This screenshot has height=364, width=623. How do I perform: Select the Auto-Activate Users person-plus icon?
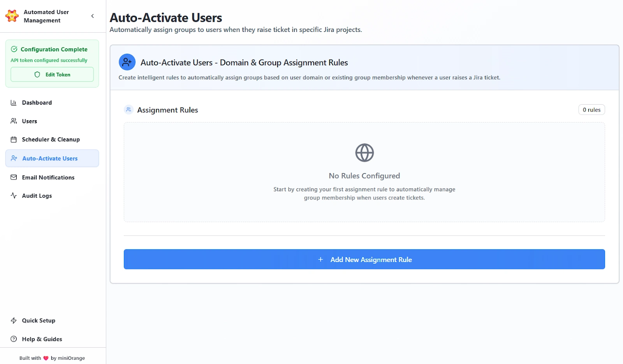14,158
